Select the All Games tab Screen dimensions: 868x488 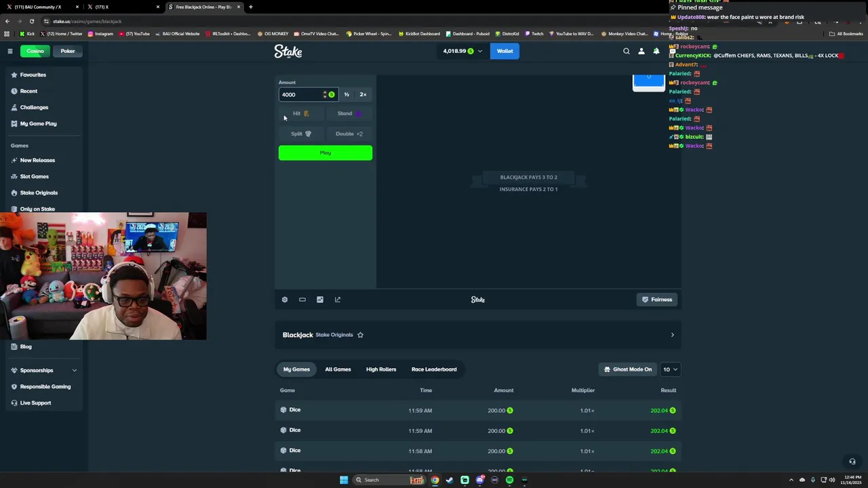click(x=338, y=369)
